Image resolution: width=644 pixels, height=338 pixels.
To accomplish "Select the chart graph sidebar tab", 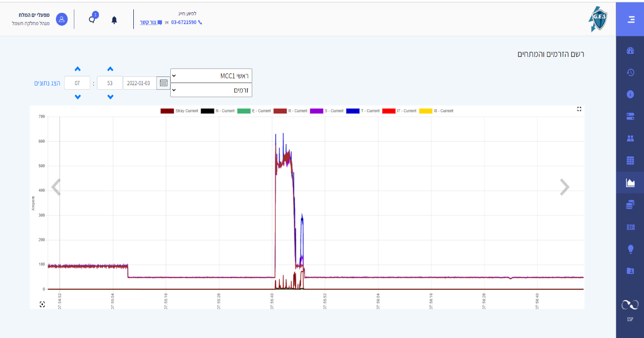I will pos(630,183).
